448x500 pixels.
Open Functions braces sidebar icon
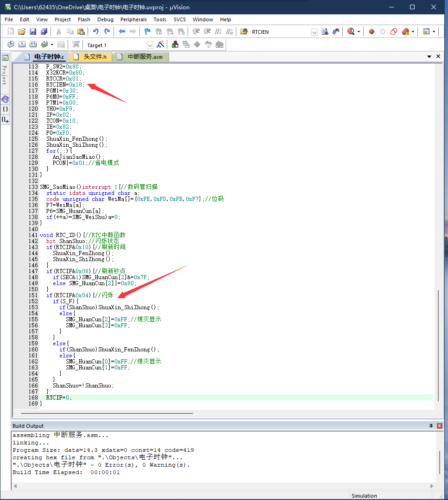tap(5, 109)
